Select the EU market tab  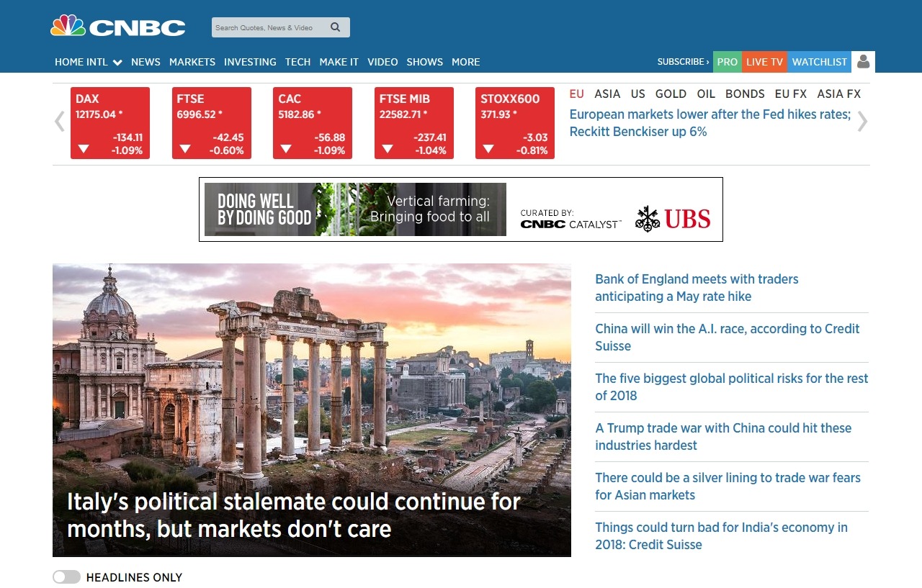[576, 94]
